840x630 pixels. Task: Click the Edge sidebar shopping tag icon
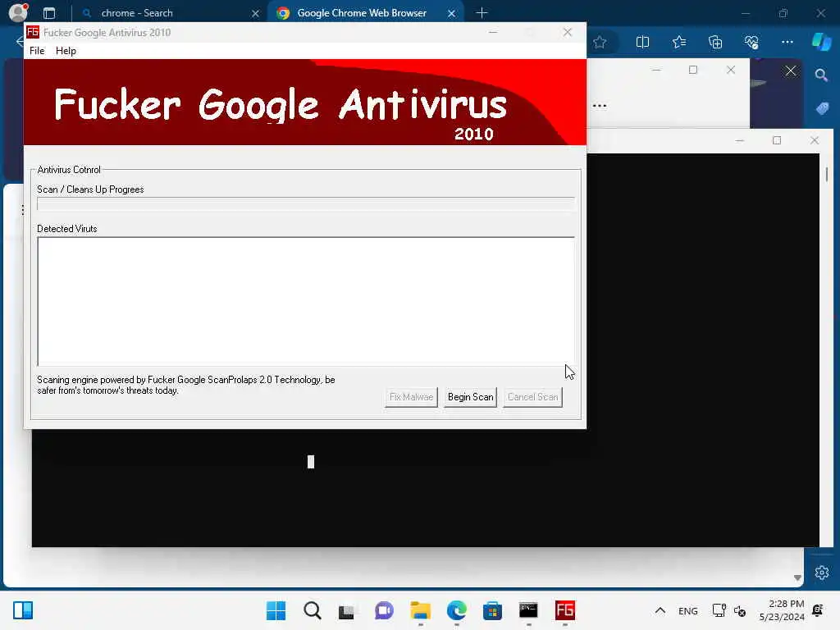click(x=822, y=109)
